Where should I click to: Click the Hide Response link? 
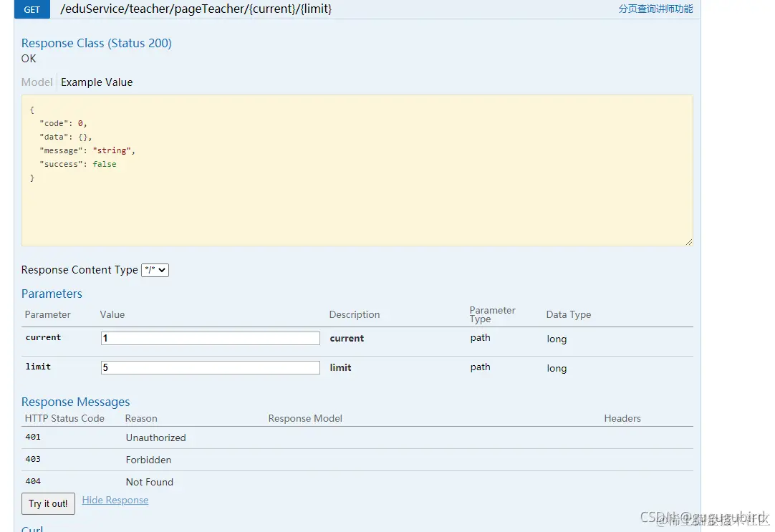pos(115,500)
